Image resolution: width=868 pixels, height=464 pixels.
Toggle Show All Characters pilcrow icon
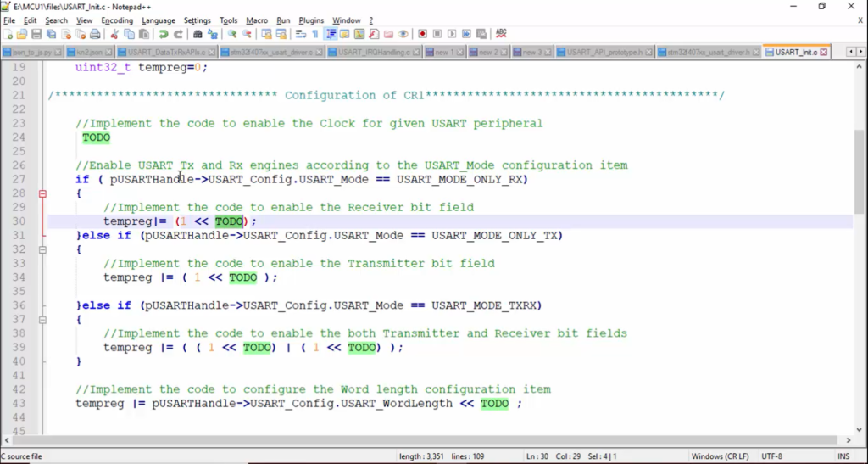coord(315,34)
